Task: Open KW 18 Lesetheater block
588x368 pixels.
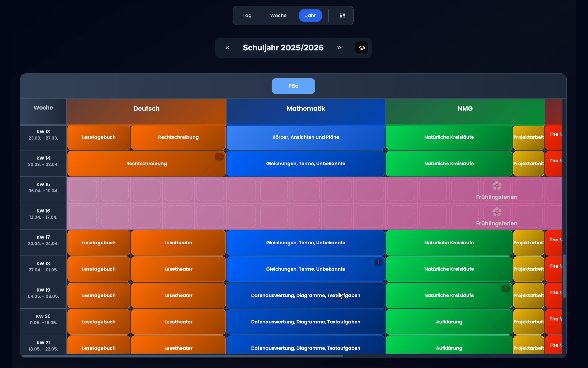Action: pos(178,269)
